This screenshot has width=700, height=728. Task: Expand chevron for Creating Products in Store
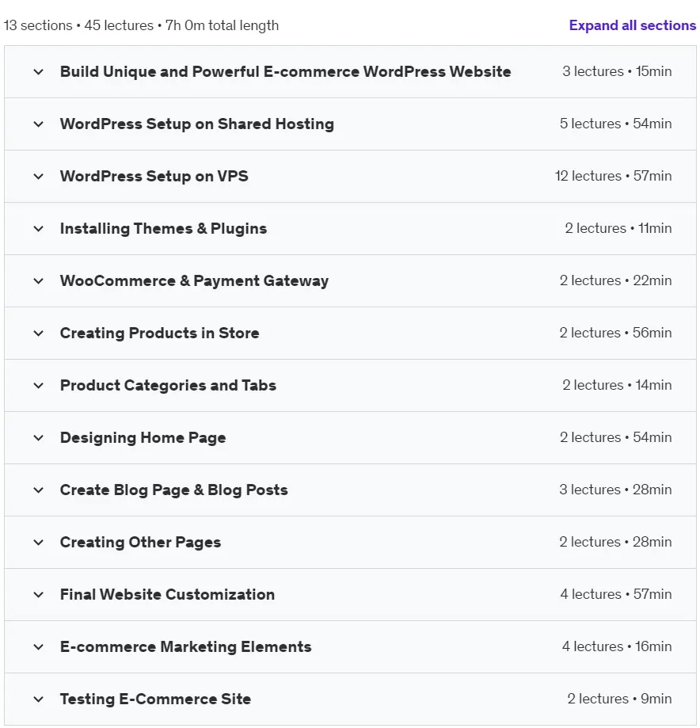39,334
